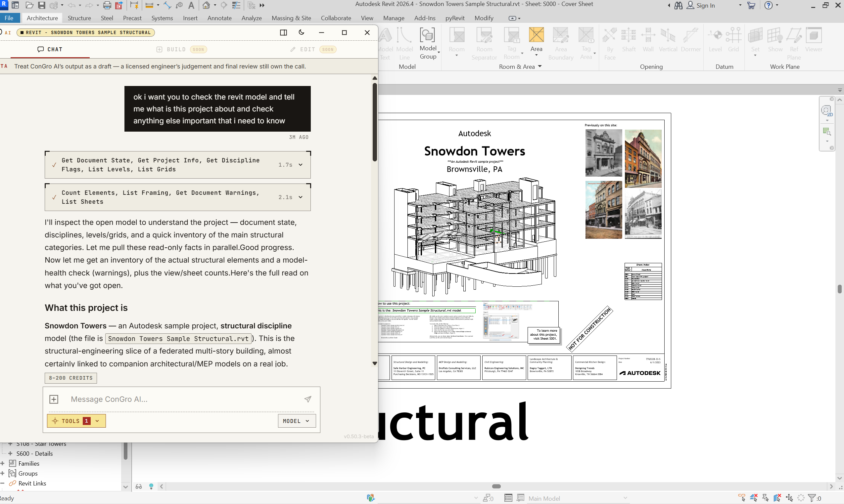Screen dimensions: 844x504
Task: Print the sheet using the Print icon
Action: pos(107,5)
